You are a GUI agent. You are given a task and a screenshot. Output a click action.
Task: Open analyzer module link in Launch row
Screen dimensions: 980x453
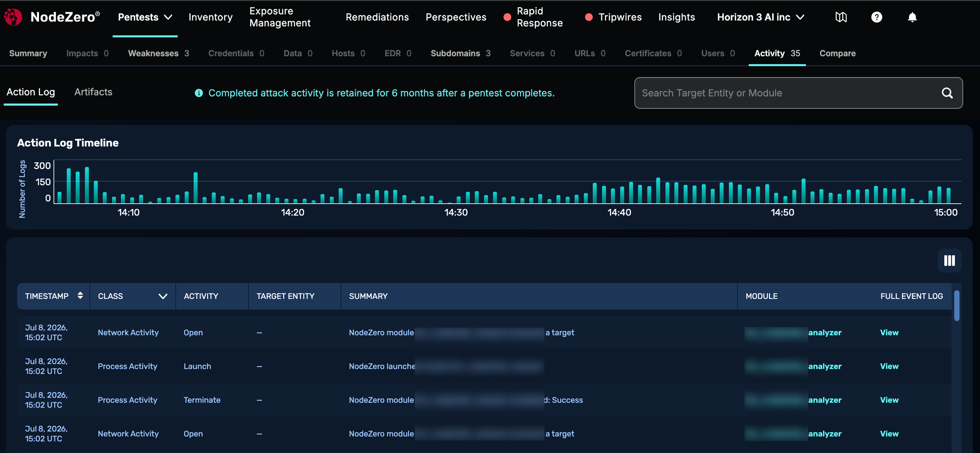(824, 366)
